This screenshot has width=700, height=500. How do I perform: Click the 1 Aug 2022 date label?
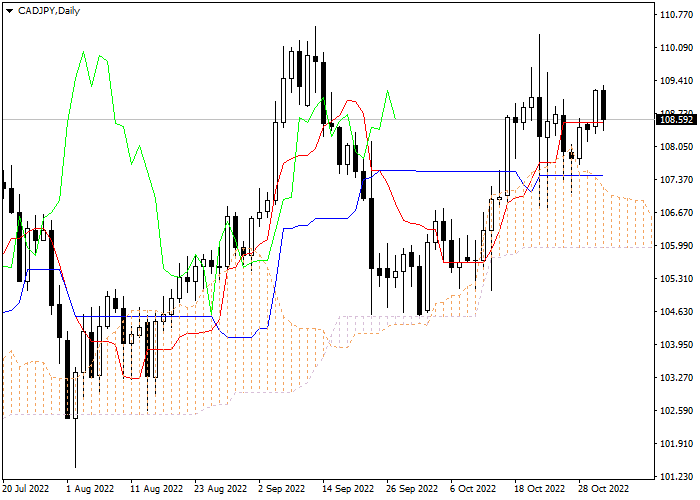pos(90,489)
